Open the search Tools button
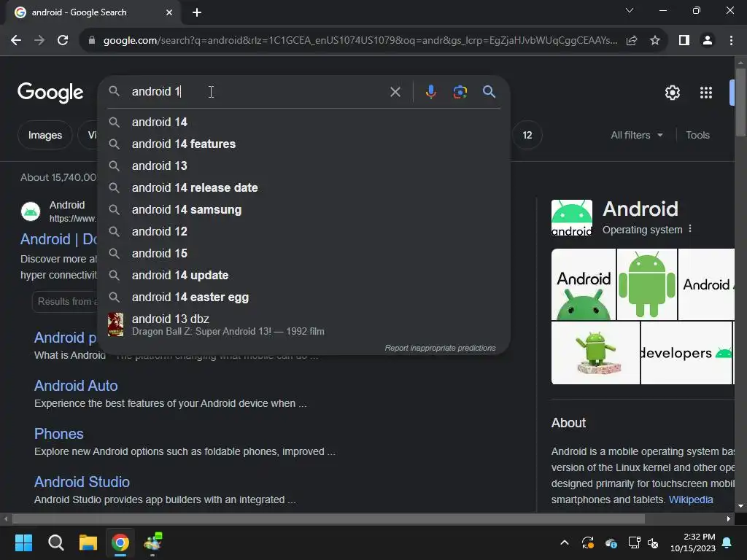The width and height of the screenshot is (747, 560). point(697,135)
